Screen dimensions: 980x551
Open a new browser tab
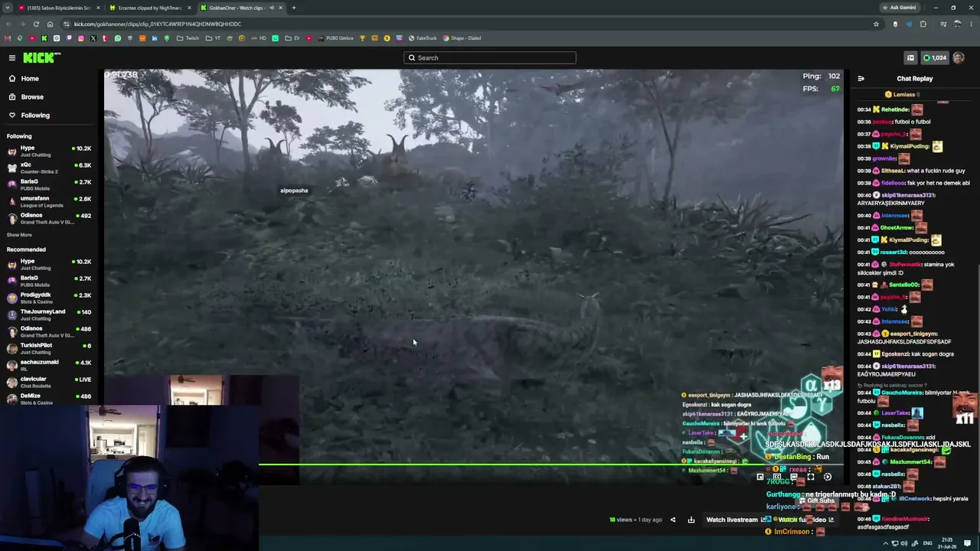click(x=293, y=8)
